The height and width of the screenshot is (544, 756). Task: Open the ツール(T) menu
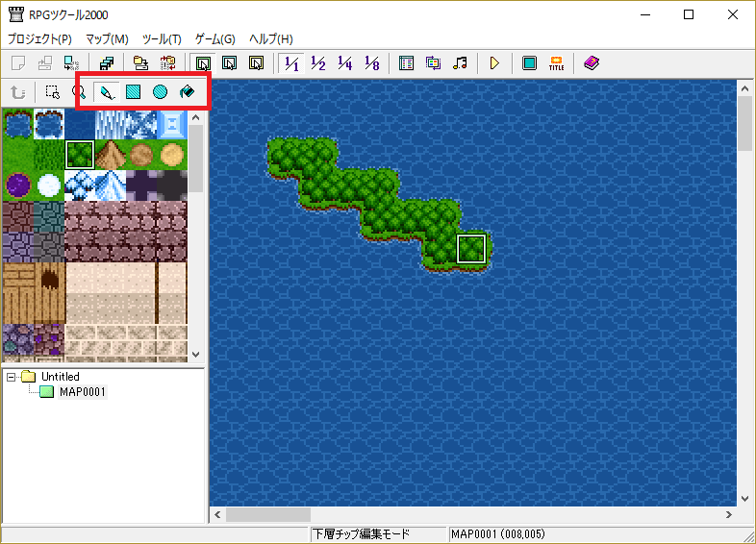162,39
